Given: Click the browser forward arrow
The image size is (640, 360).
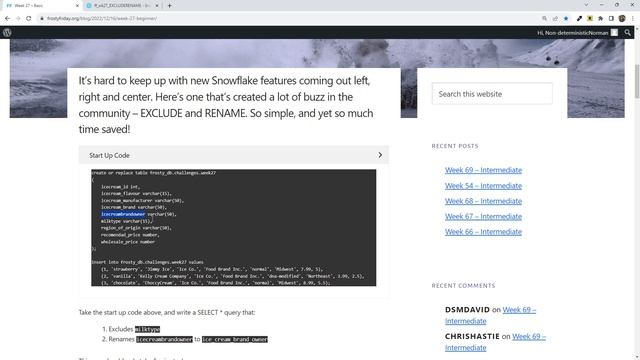Looking at the screenshot, I should pyautogui.click(x=18, y=18).
